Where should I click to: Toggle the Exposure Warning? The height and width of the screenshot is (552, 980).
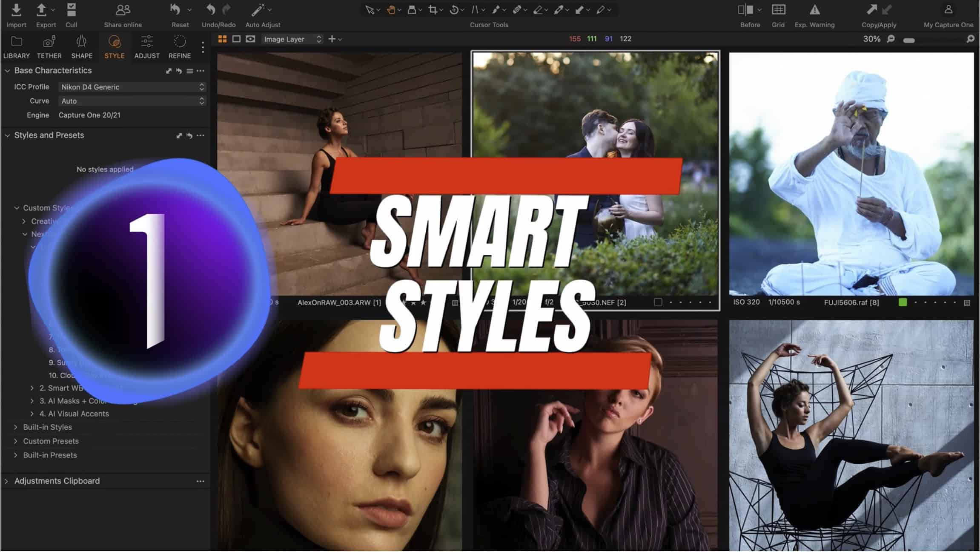(814, 9)
